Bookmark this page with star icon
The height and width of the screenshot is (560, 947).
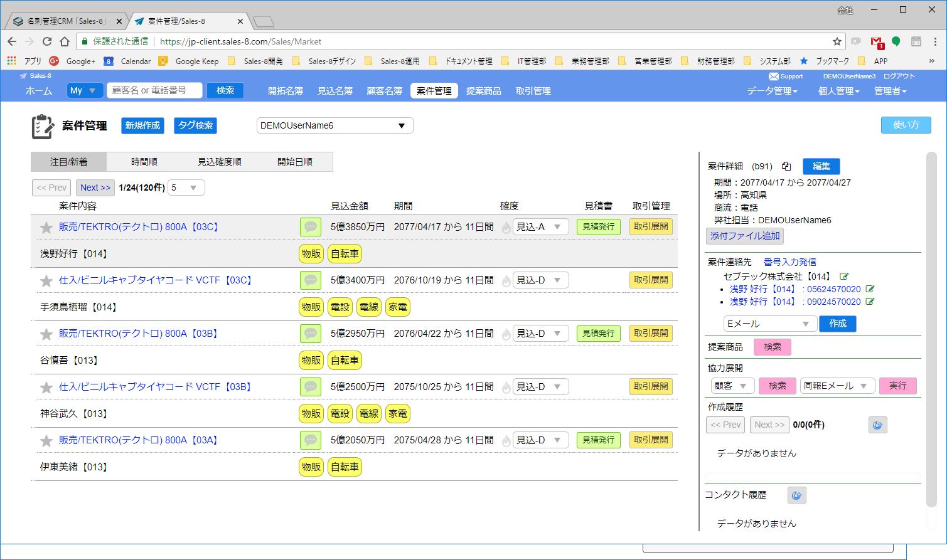pyautogui.click(x=837, y=41)
